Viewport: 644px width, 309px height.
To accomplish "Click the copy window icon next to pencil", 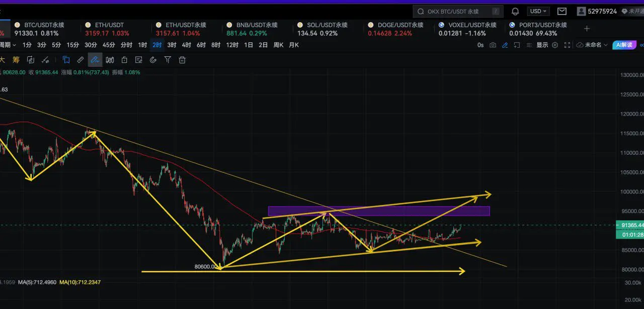I will coord(517,45).
